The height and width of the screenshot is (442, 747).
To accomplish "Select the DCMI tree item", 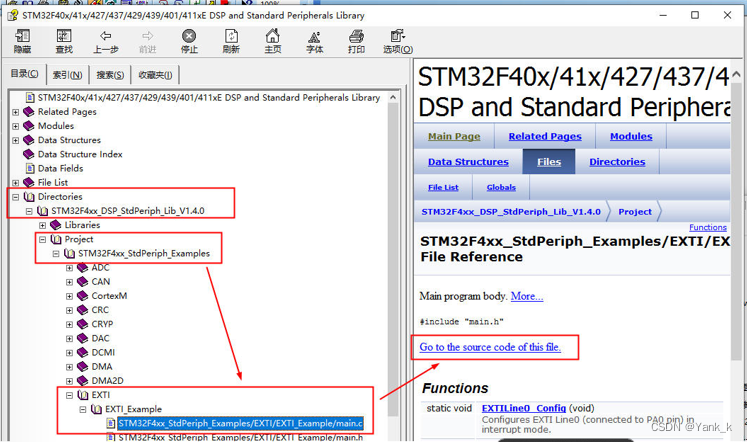I will pyautogui.click(x=103, y=352).
